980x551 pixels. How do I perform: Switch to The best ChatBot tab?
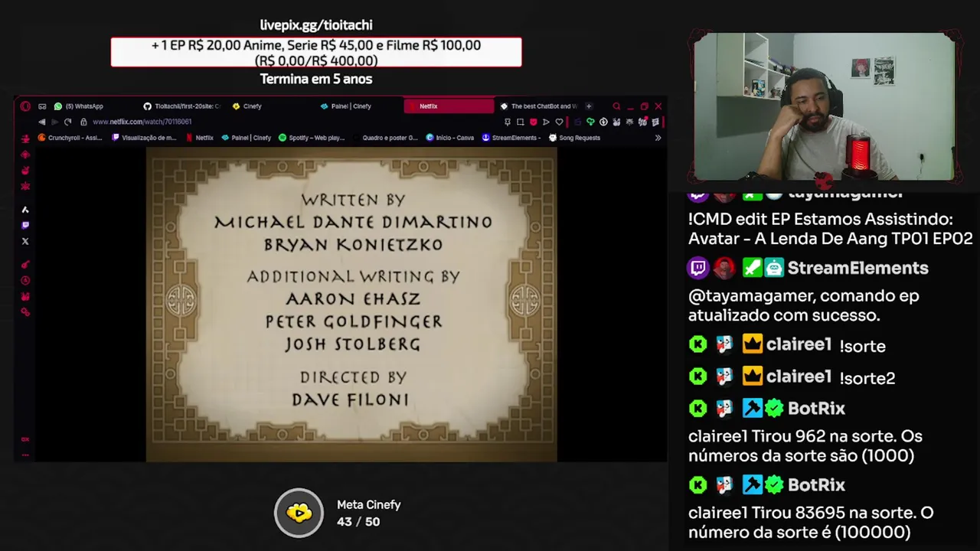[x=539, y=106]
